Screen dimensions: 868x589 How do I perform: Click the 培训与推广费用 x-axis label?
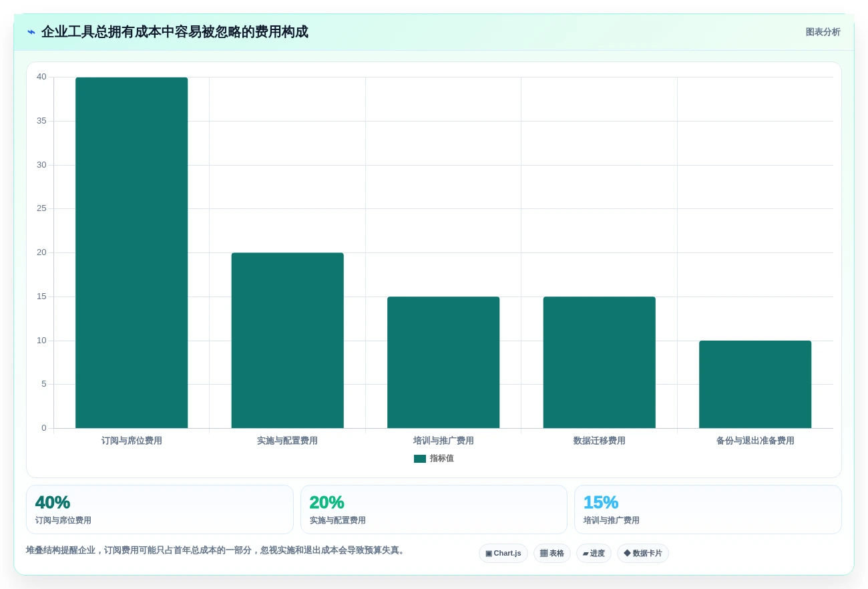click(x=443, y=441)
